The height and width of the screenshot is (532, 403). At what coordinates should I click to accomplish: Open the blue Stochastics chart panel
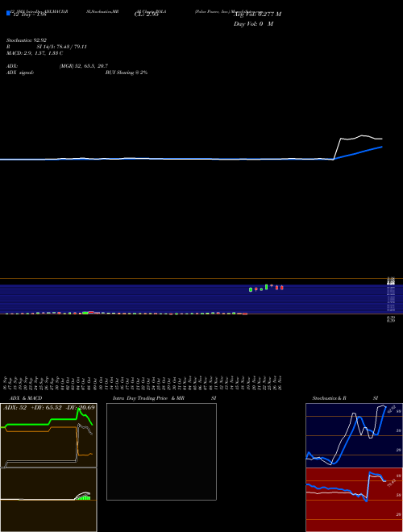[354, 435]
